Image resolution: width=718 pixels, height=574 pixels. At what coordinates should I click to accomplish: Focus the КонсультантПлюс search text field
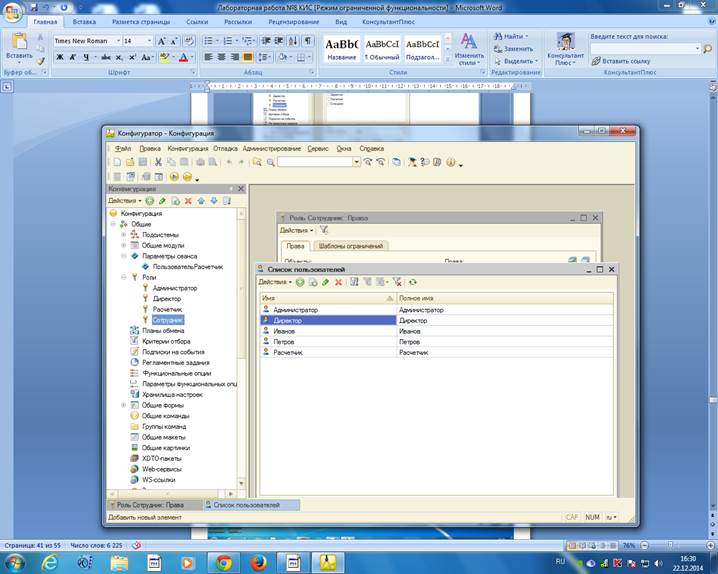[x=642, y=49]
